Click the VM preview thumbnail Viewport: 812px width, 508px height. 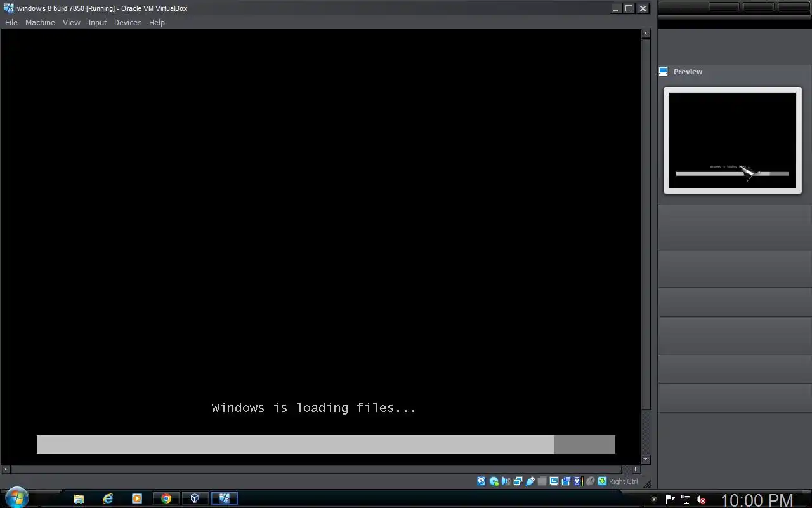733,140
